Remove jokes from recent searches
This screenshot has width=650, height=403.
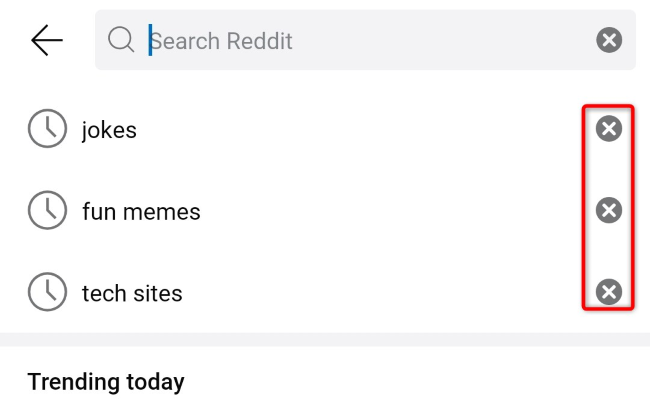point(608,128)
